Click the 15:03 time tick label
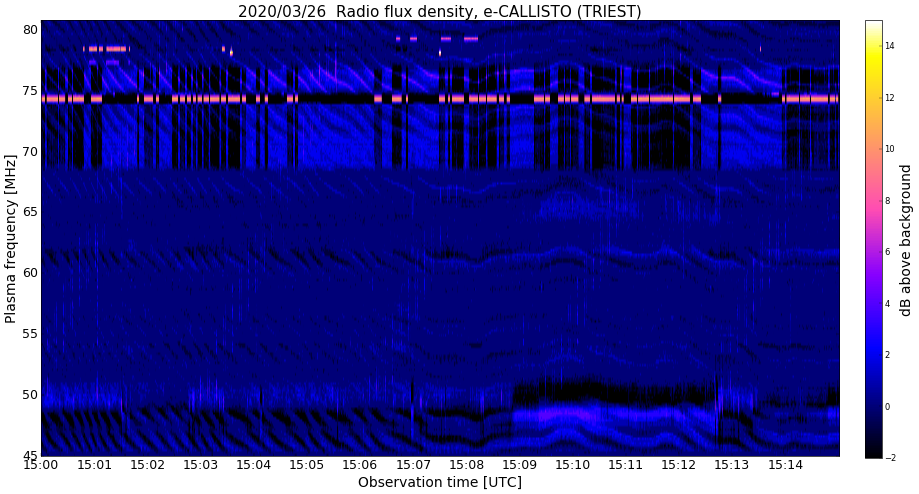The image size is (919, 494). click(x=200, y=465)
